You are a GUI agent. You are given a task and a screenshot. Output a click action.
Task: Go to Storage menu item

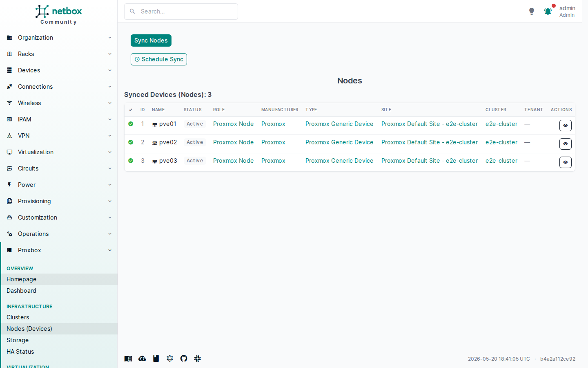59,340
